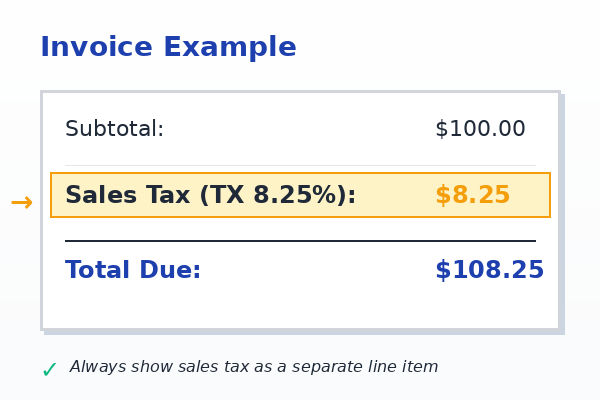Click the "(TX 8.25%)" rate text
Image resolution: width=600 pixels, height=400 pixels.
(277, 196)
